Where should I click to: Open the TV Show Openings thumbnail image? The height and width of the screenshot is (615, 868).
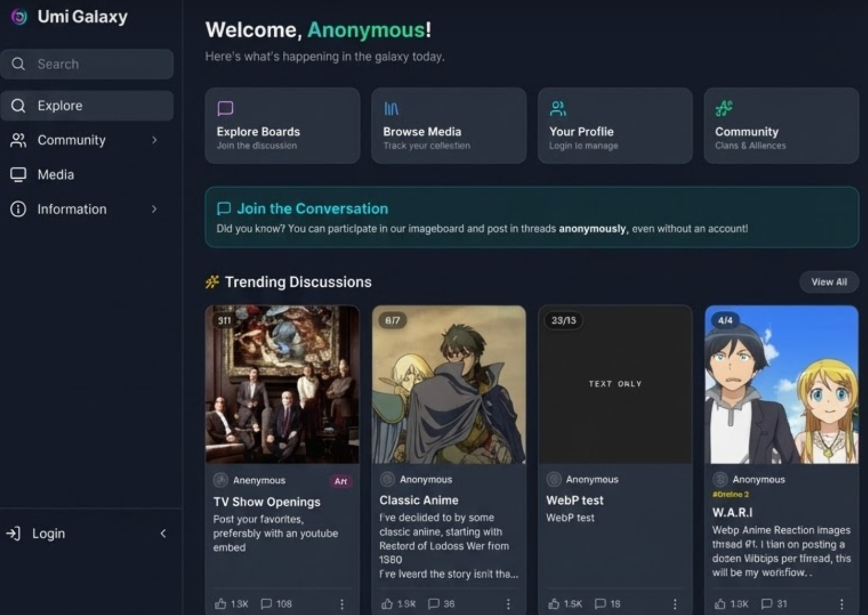tap(282, 384)
